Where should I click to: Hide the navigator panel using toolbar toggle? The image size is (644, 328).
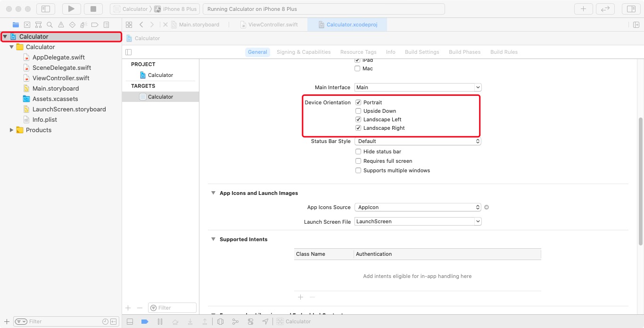pyautogui.click(x=45, y=9)
